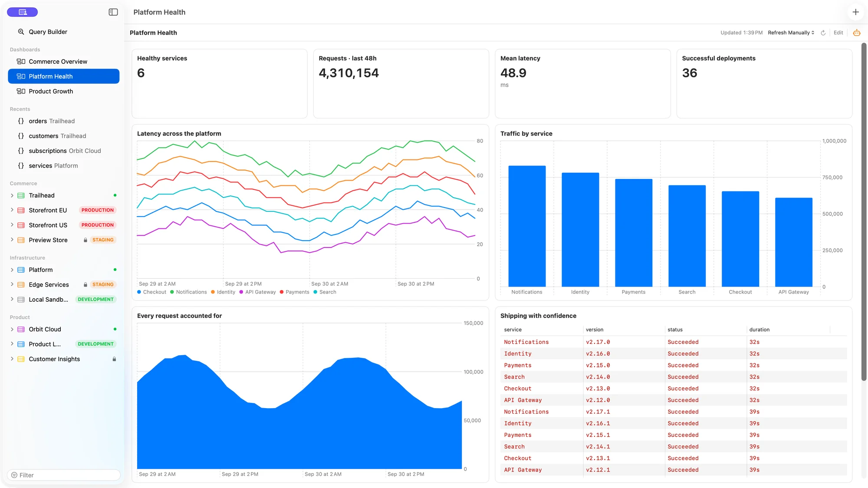Click the red Storefront US database icon
Screen dimensions: 868x488
tap(21, 225)
